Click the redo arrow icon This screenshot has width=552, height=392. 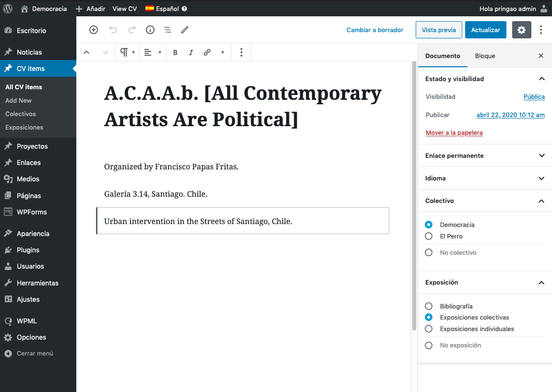(132, 30)
